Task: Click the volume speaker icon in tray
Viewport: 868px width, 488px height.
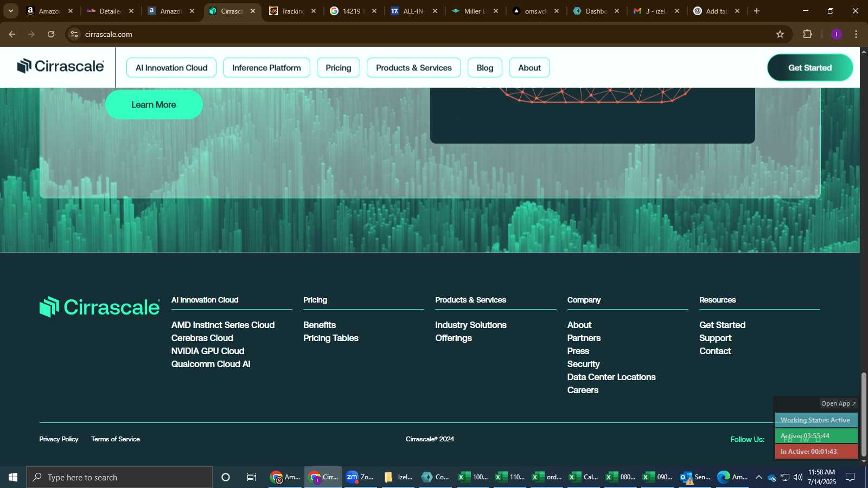Action: click(798, 477)
